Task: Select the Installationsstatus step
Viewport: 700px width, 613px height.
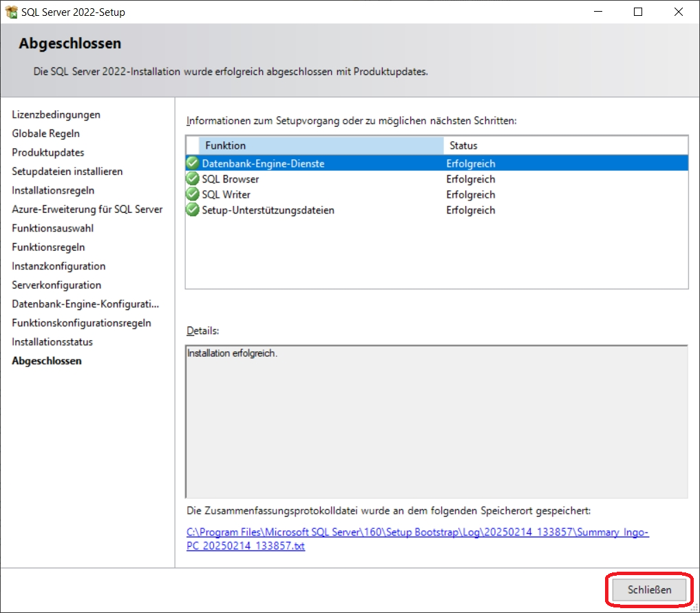Action: 52,342
